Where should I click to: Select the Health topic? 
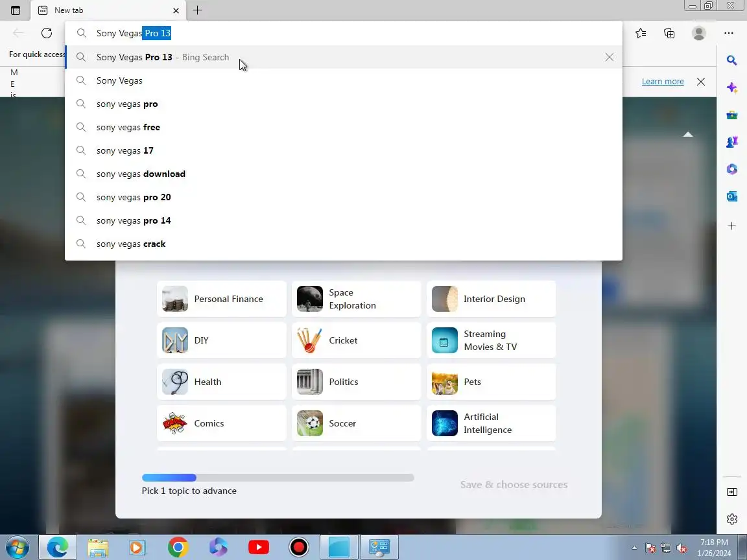[x=222, y=381]
